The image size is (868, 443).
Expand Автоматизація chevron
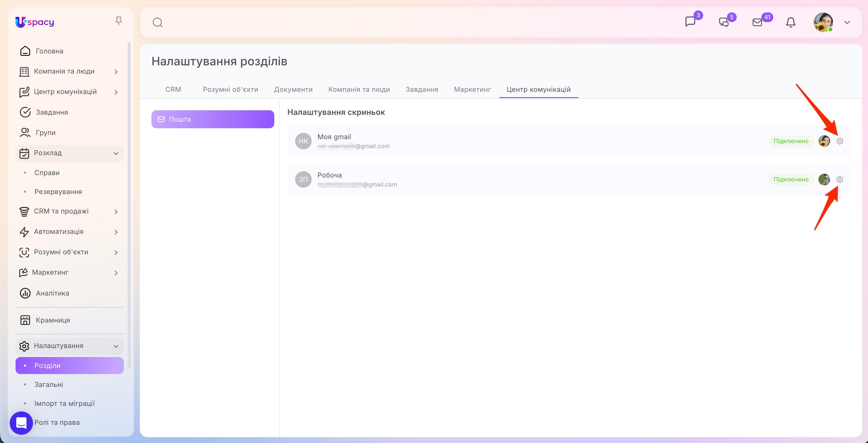tap(116, 232)
